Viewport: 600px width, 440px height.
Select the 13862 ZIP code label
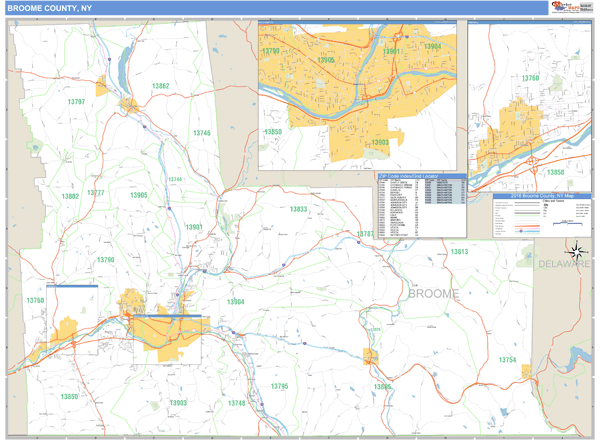tap(161, 87)
